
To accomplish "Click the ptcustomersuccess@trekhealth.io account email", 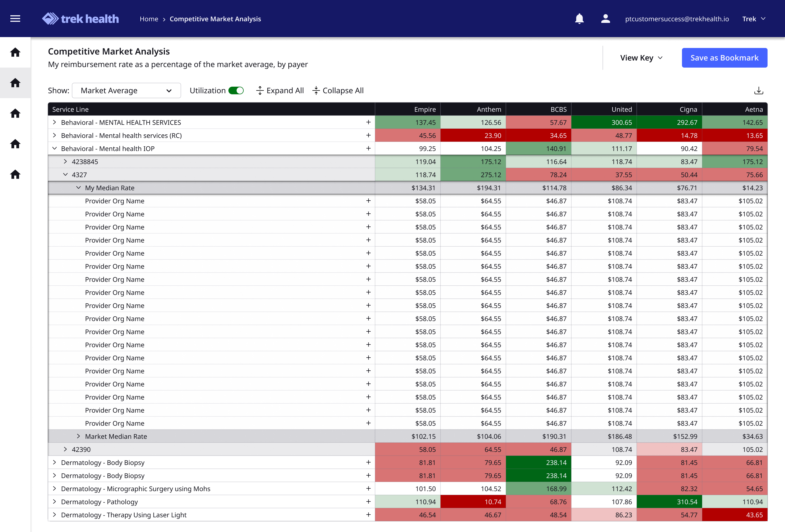I will [677, 19].
